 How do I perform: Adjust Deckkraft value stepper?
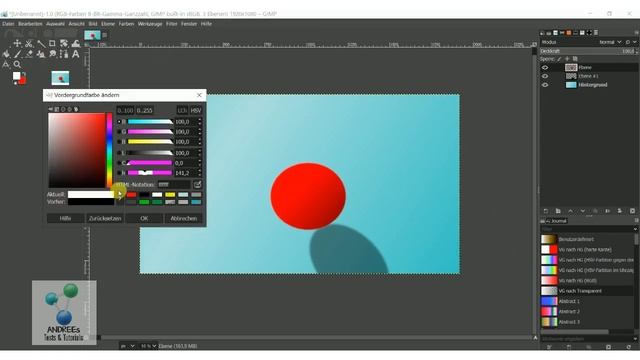point(636,51)
